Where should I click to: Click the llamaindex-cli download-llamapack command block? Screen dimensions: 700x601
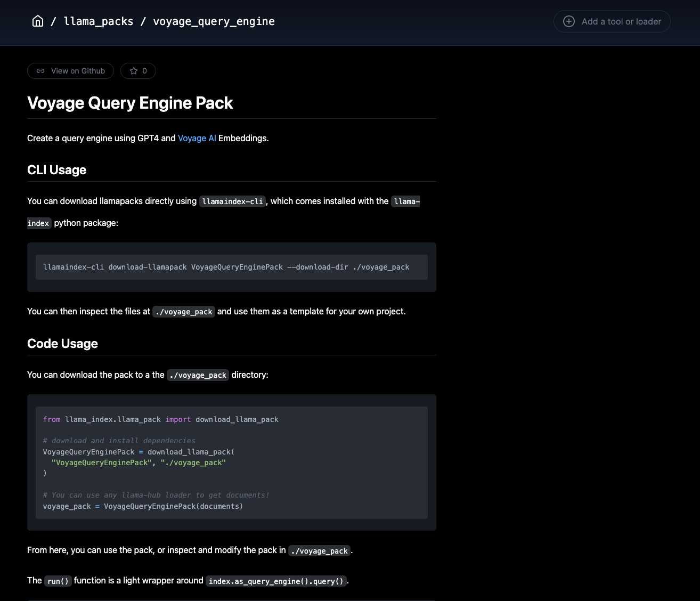click(226, 267)
